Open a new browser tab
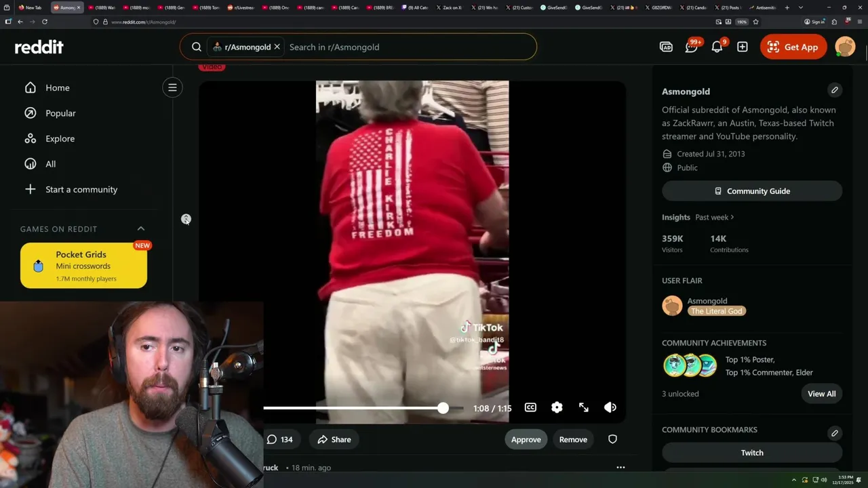 tap(787, 7)
